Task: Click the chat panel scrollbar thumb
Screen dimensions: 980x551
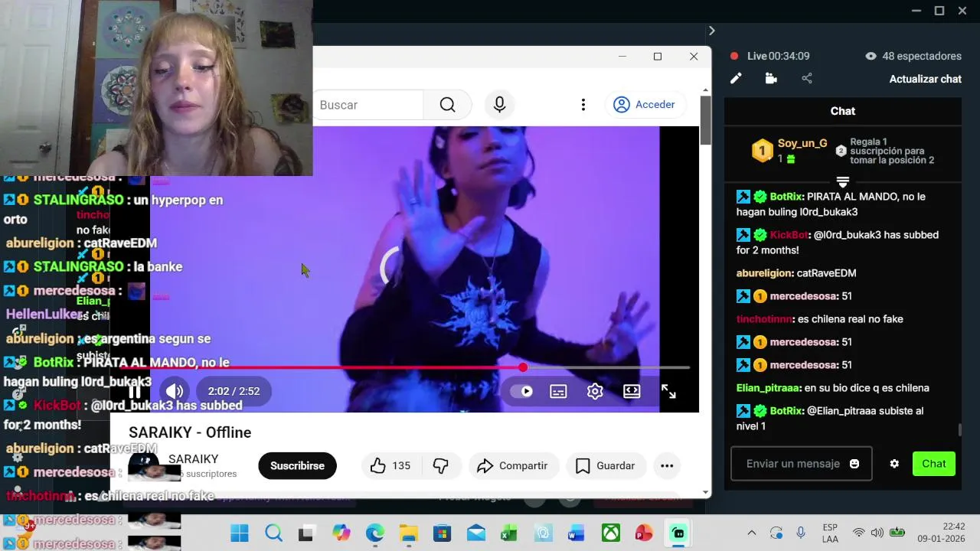Action: (x=960, y=430)
